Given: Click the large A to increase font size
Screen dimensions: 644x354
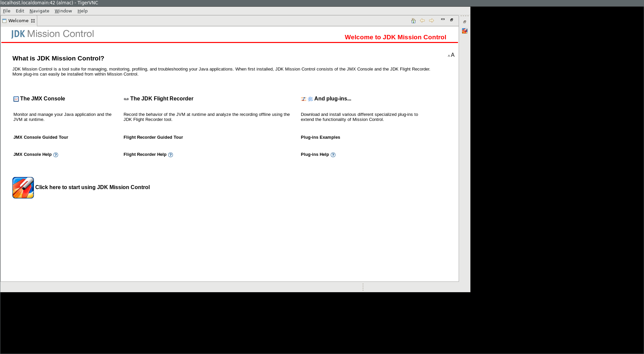Looking at the screenshot, I should pos(453,55).
